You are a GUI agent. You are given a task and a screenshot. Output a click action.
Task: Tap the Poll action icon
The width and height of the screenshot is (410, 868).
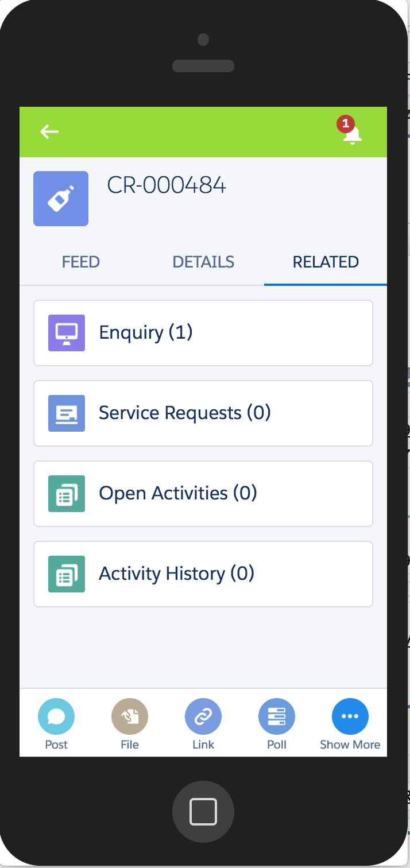tap(277, 716)
